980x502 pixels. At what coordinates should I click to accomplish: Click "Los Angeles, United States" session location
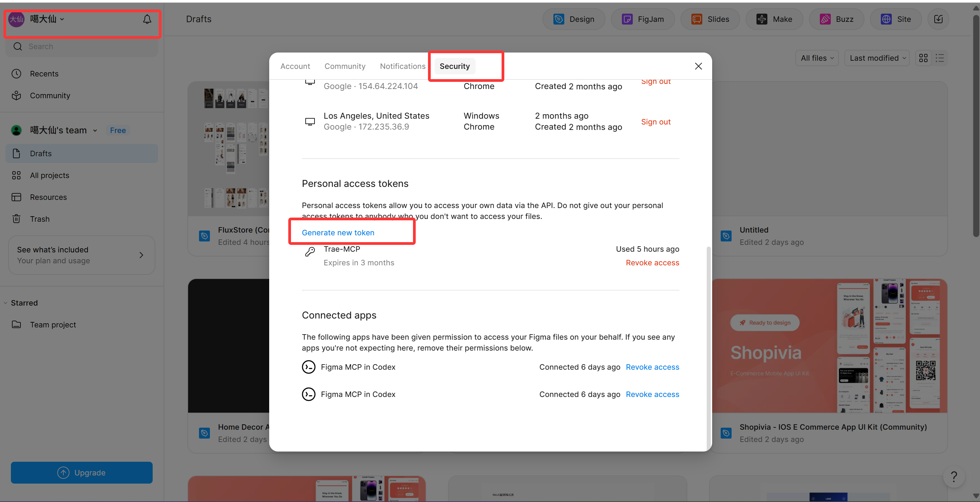(x=376, y=116)
